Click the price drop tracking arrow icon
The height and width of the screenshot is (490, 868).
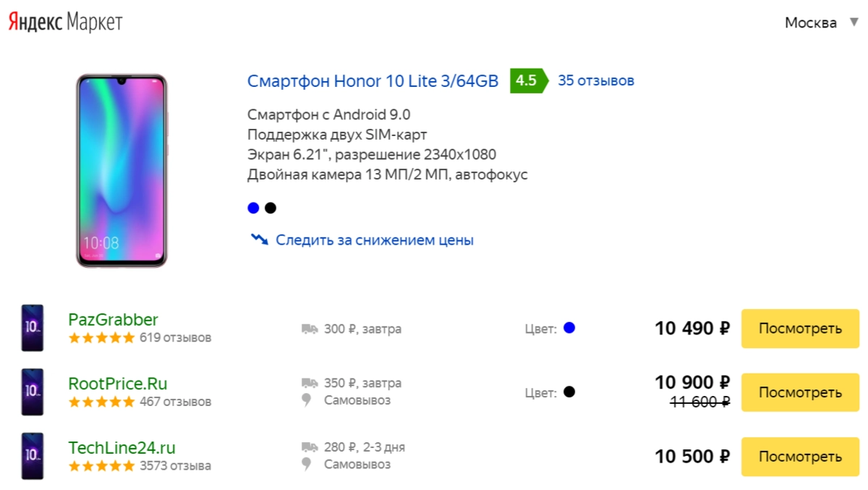tap(260, 240)
